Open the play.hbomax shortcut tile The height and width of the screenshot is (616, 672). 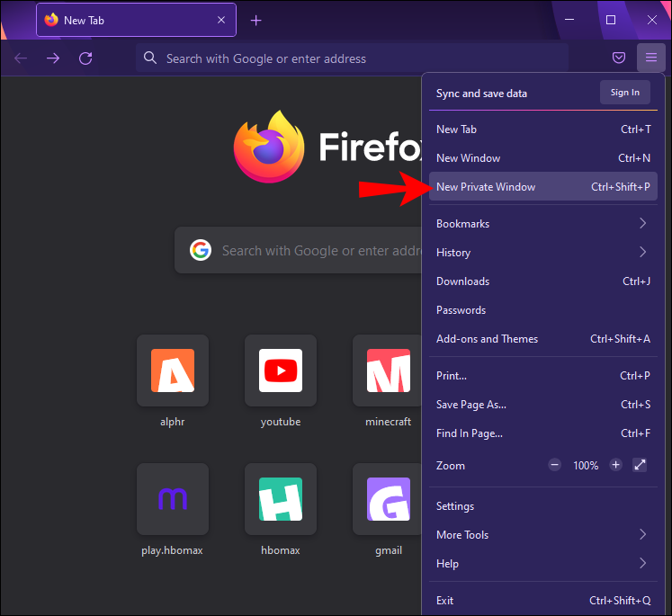[173, 499]
